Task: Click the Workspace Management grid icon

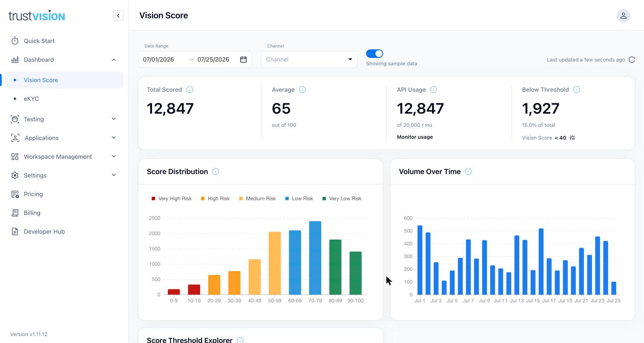Action: click(x=15, y=157)
